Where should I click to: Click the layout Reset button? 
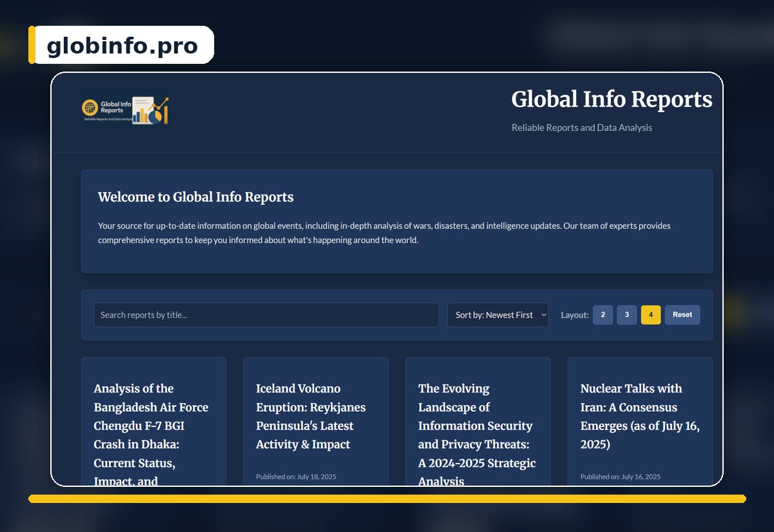point(682,315)
